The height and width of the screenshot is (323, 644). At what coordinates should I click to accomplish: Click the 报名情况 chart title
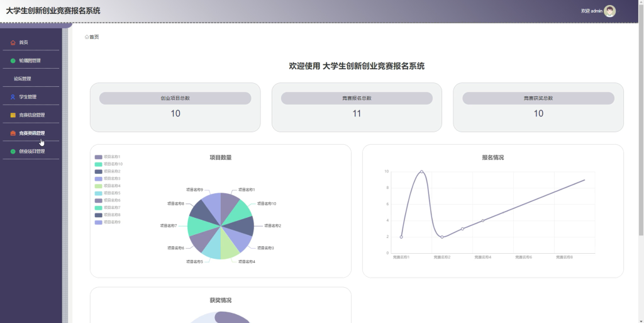[x=493, y=157]
